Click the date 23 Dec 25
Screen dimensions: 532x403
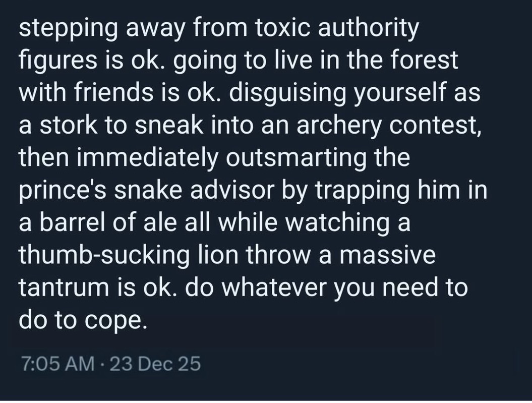tap(155, 364)
